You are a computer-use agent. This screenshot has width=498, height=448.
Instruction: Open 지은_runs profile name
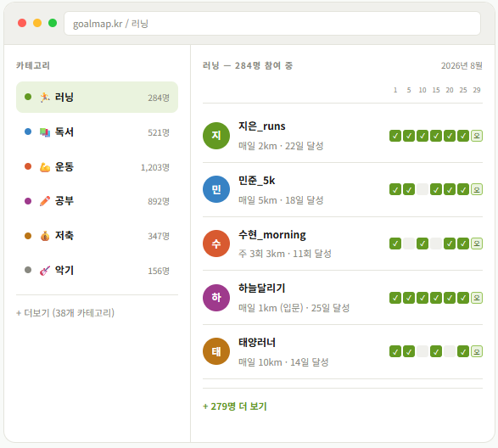click(261, 126)
